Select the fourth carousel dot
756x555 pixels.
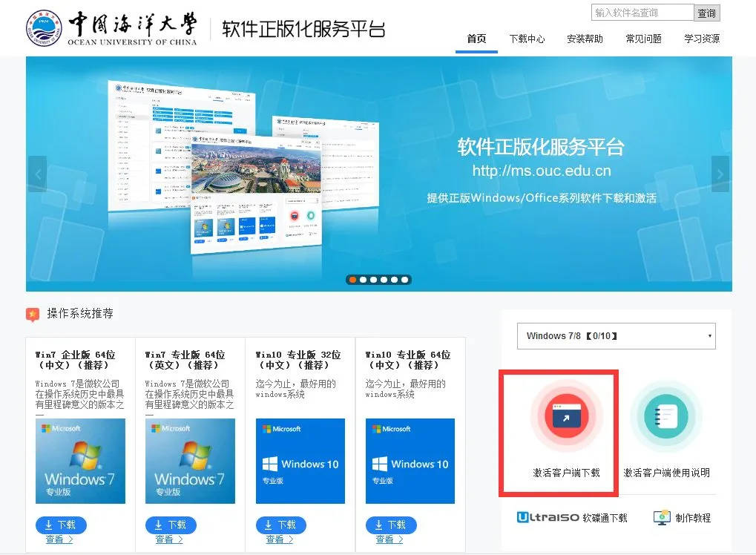coord(384,280)
